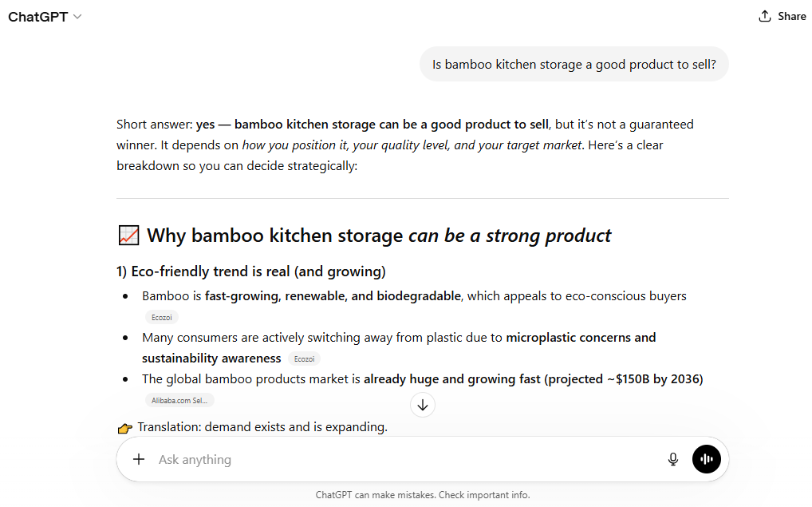Click the chart emoji in the section heading
Screen dimensions: 812x507
(128, 234)
